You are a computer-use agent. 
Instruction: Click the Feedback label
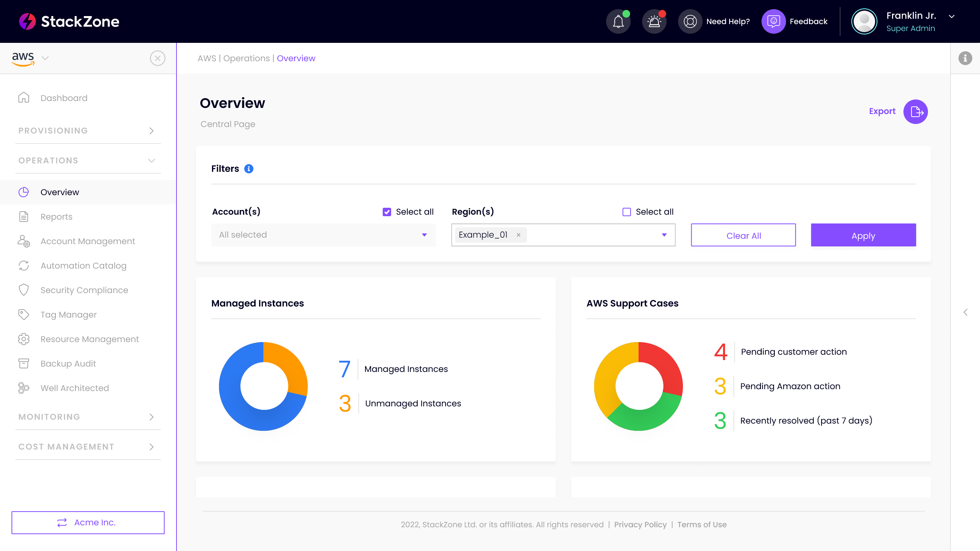808,21
